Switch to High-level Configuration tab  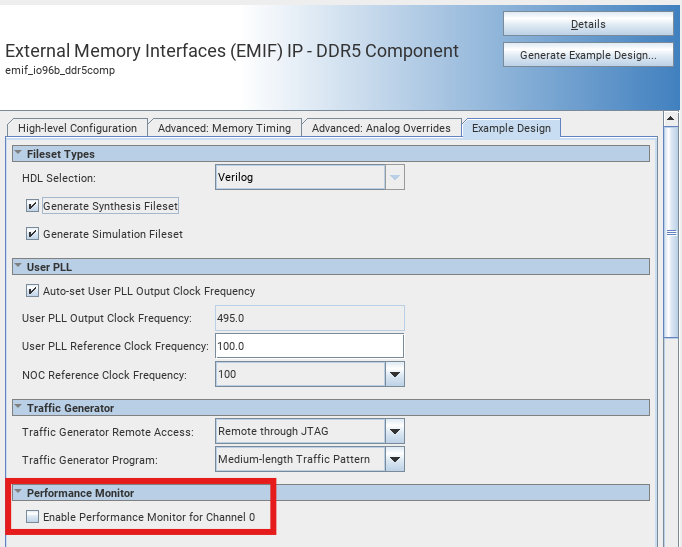(x=77, y=128)
